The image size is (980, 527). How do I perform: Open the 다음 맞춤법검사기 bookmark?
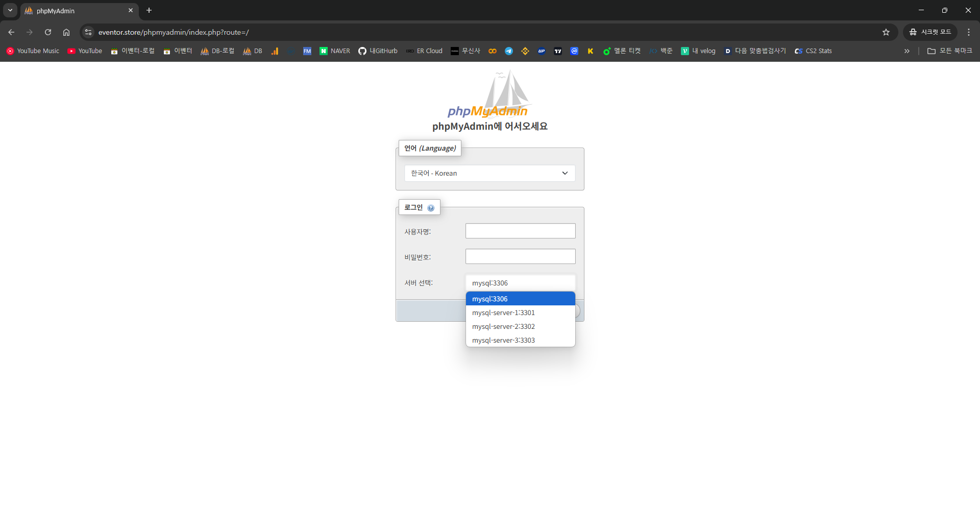pyautogui.click(x=755, y=51)
